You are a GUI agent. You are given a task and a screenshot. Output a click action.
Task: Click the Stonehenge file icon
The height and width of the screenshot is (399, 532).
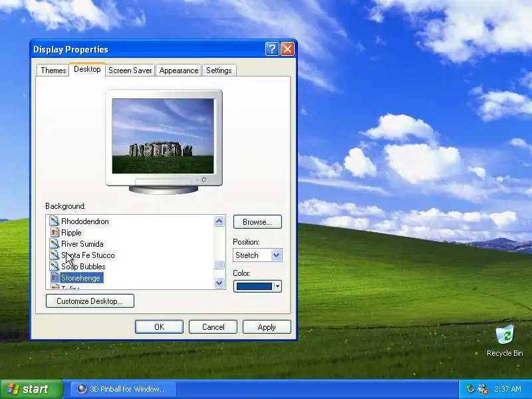[x=55, y=277]
